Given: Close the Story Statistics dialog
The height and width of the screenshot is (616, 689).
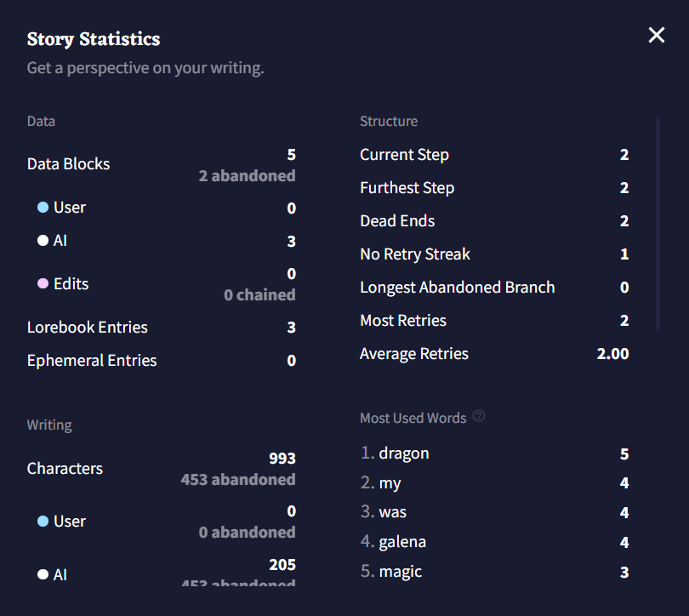Looking at the screenshot, I should 656,35.
